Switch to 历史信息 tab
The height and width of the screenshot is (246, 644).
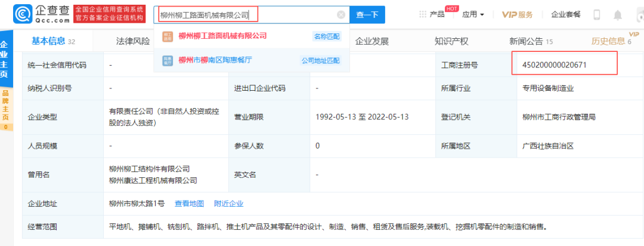point(611,41)
